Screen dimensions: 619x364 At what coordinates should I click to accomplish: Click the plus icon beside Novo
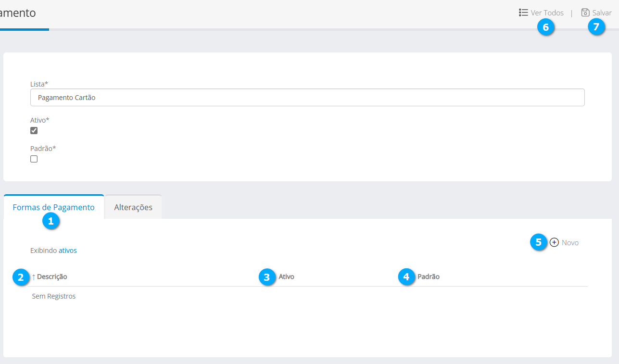554,242
